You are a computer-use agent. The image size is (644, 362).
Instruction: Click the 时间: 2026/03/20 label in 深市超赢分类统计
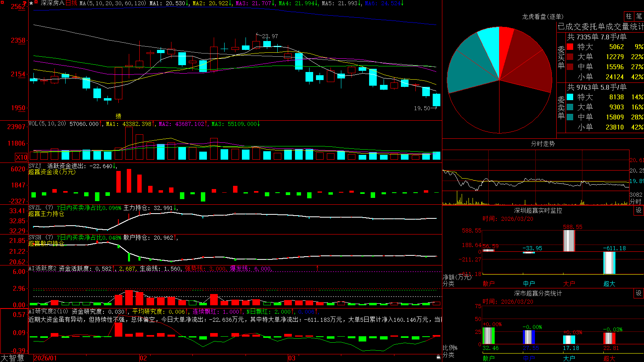click(508, 302)
